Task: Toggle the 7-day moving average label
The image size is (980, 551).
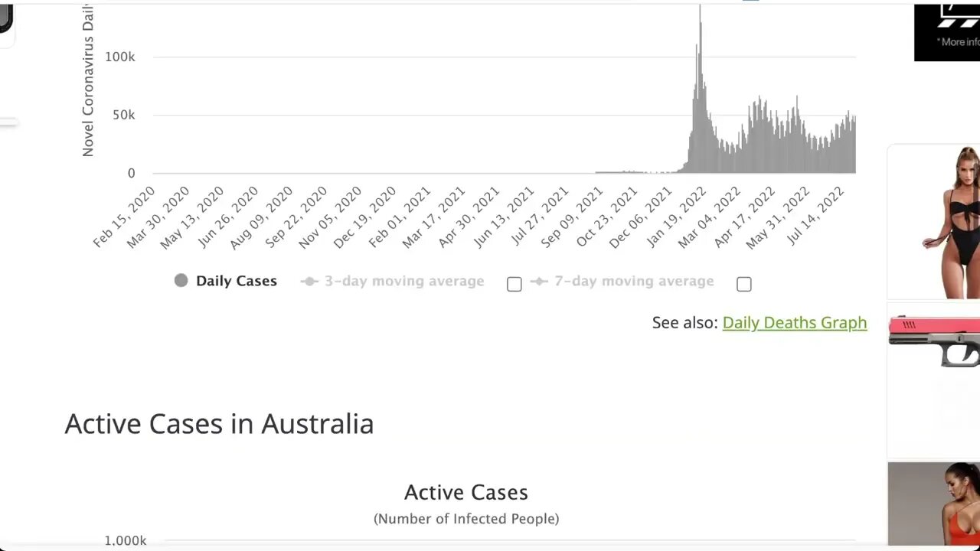Action: pyautogui.click(x=633, y=282)
